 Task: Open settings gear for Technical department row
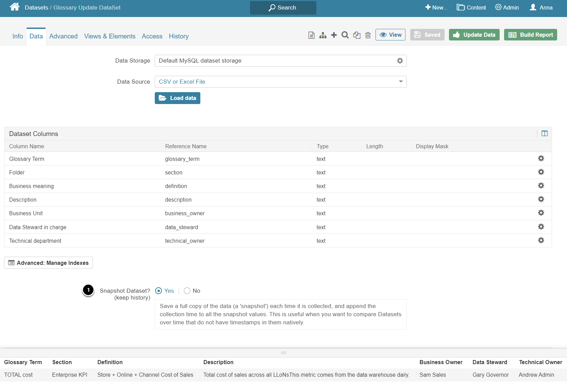(x=541, y=240)
